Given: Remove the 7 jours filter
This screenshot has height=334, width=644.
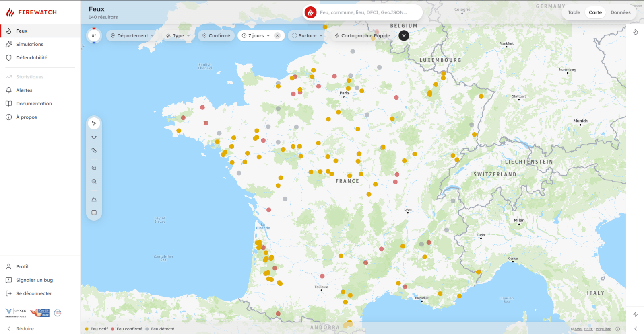Looking at the screenshot, I should click(277, 35).
